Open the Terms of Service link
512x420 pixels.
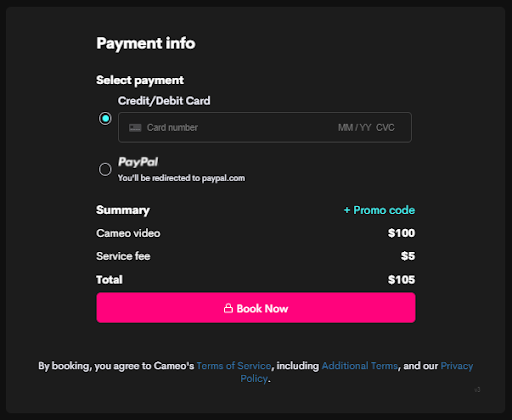click(x=234, y=366)
